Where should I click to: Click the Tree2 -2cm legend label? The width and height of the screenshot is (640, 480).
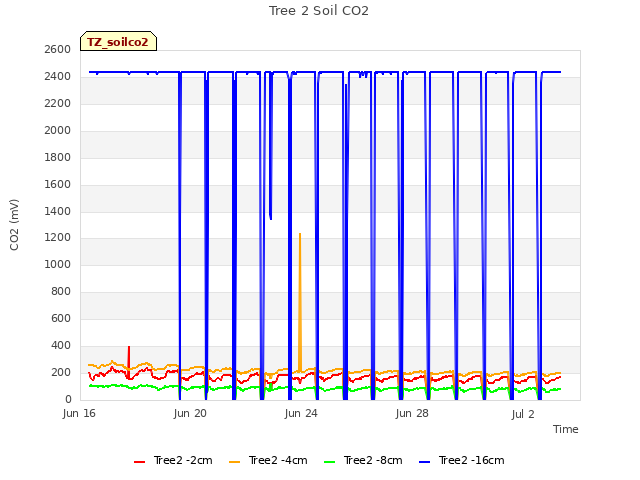(183, 460)
